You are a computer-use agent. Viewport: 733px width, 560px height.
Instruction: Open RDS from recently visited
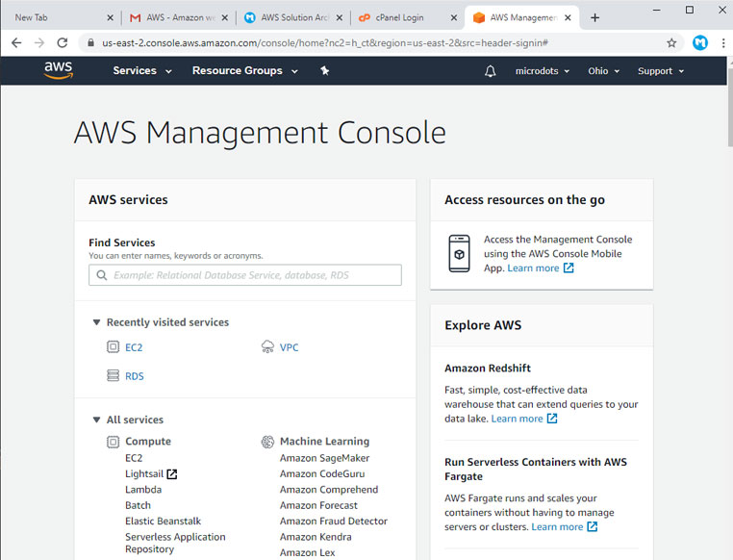coord(134,376)
